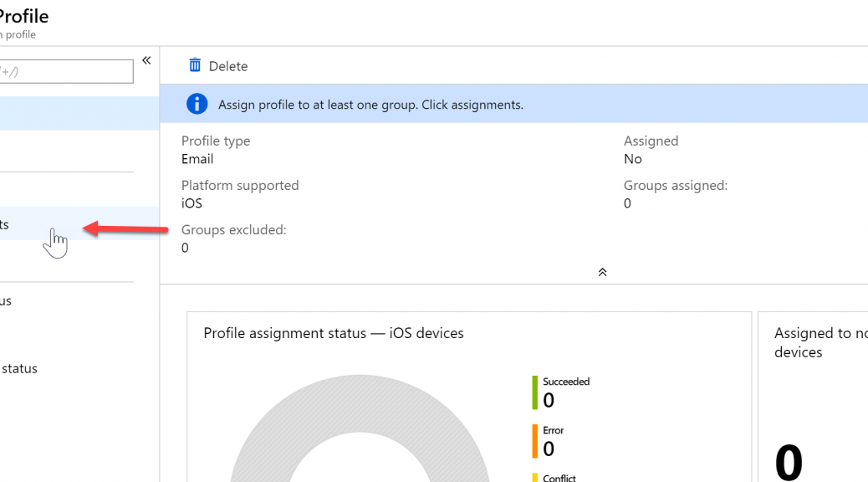This screenshot has height=482, width=868.
Task: Select the 'Platform supported' label
Action: coord(240,185)
